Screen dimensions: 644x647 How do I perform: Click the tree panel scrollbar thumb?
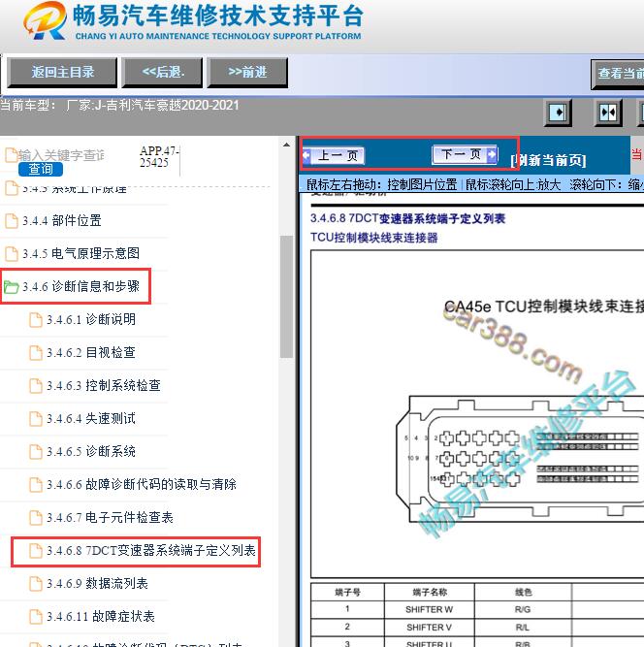[286, 297]
